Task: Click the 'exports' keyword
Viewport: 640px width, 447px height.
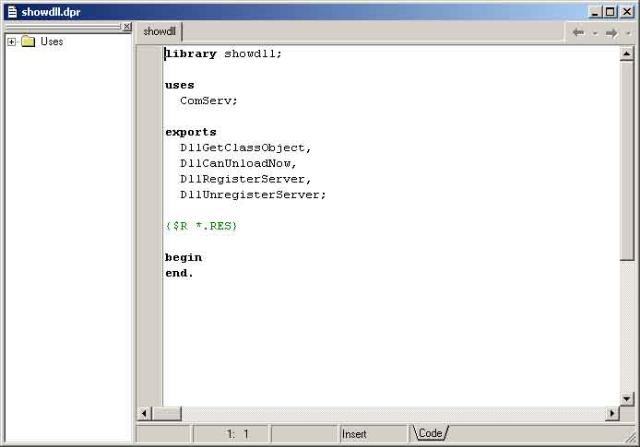Action: click(191, 132)
